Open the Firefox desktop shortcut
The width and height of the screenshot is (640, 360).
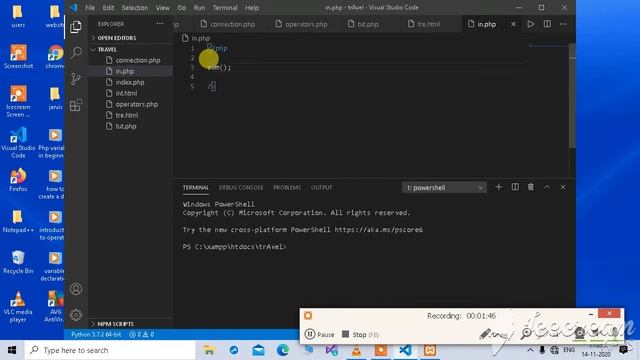coord(18,180)
